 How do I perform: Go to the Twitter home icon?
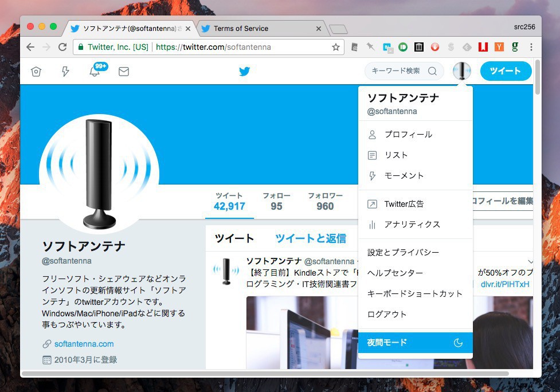[x=36, y=72]
